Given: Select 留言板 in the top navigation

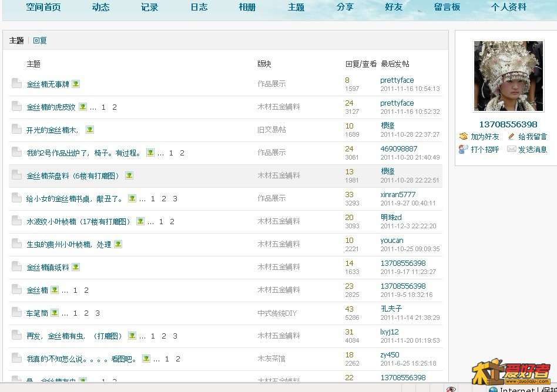Looking at the screenshot, I should 447,8.
